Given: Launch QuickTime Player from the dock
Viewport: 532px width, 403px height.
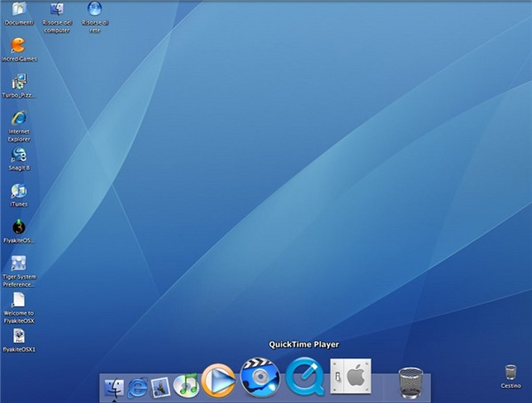Looking at the screenshot, I should [305, 376].
